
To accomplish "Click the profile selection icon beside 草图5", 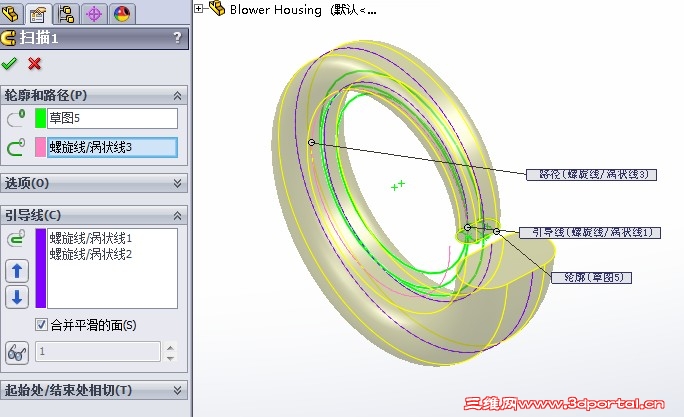I will tap(16, 118).
